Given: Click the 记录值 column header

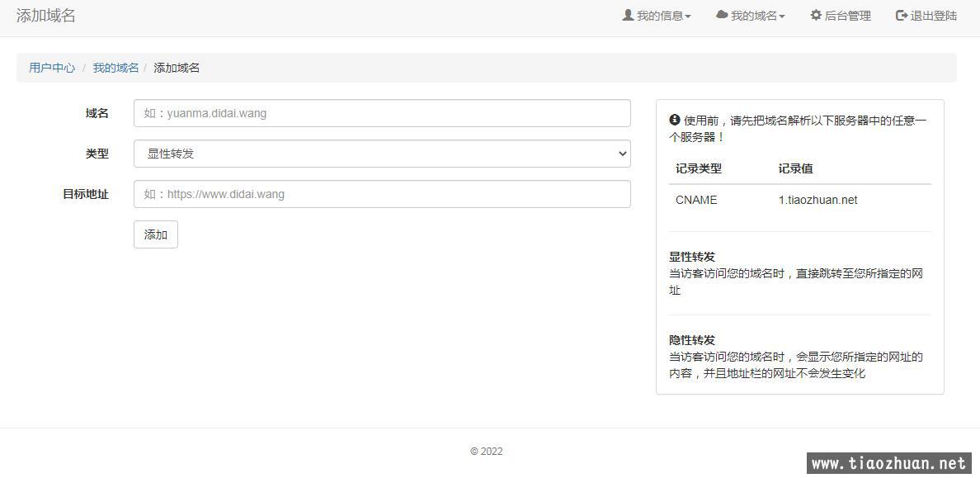Looking at the screenshot, I should (795, 168).
